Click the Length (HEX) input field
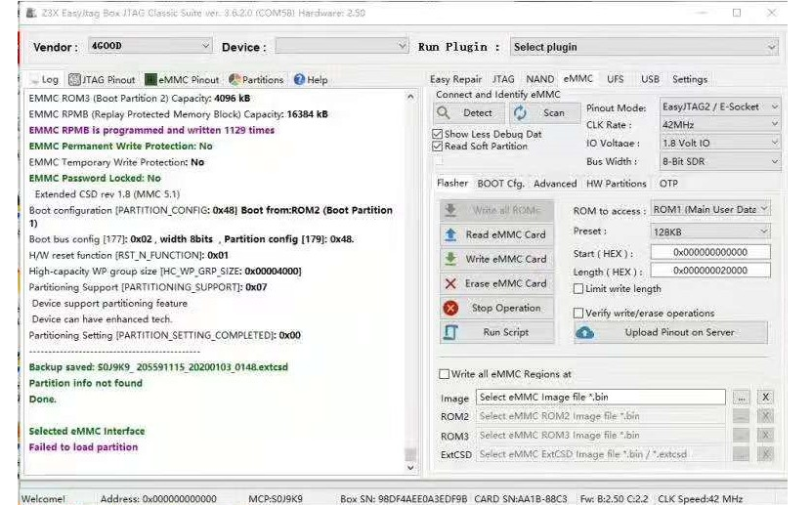The height and width of the screenshot is (505, 812). coord(710,271)
